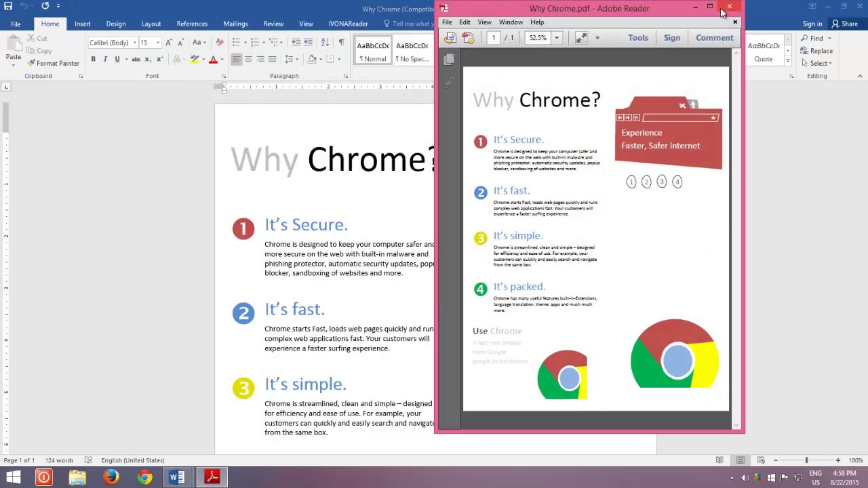Click the Increase Font Size icon
Screen dimensions: 868x488
point(169,43)
